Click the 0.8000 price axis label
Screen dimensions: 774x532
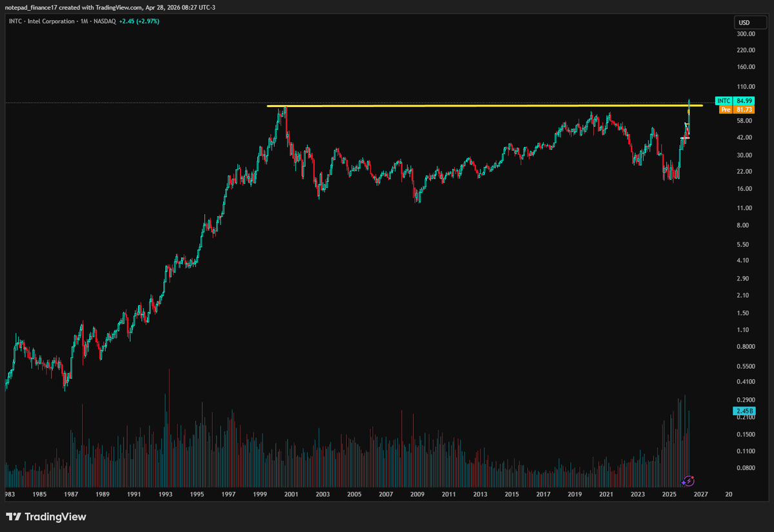[x=746, y=346]
